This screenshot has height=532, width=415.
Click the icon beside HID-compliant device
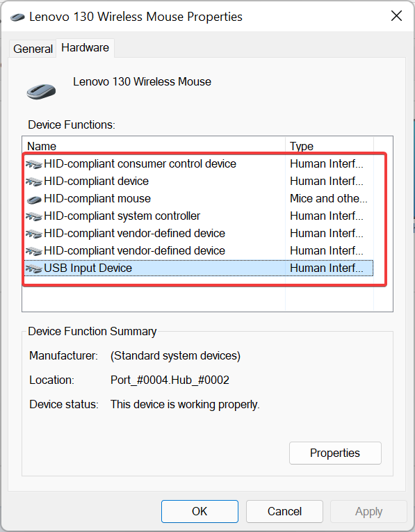tap(33, 182)
